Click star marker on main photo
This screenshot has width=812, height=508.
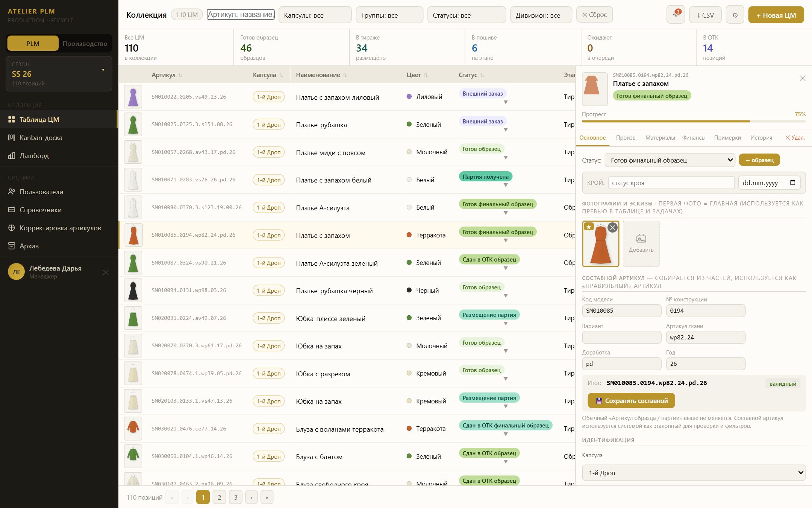click(589, 227)
